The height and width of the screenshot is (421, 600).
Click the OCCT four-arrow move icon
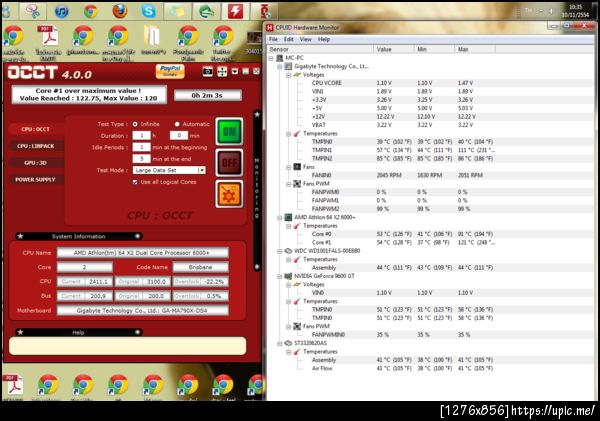pos(222,72)
